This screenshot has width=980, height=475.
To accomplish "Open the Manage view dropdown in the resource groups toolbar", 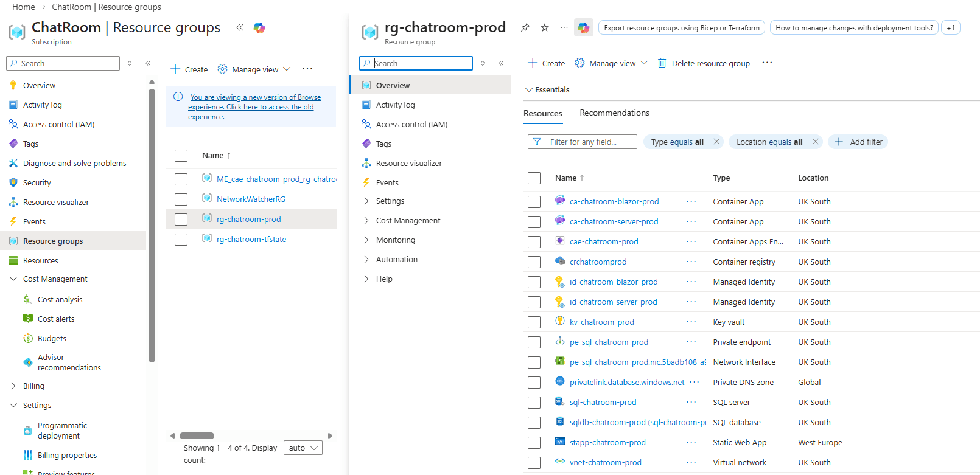I will [x=254, y=69].
